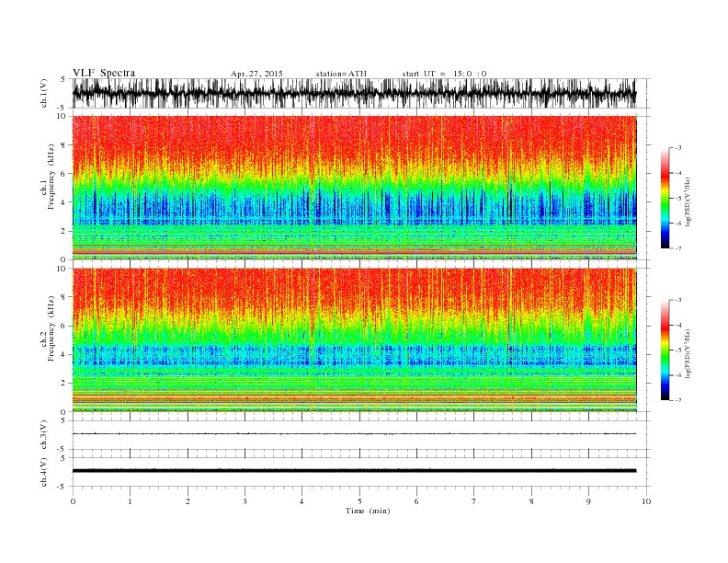Click the ch.1 spectrogram color scale bar
The image size is (728, 563).
[x=665, y=198]
